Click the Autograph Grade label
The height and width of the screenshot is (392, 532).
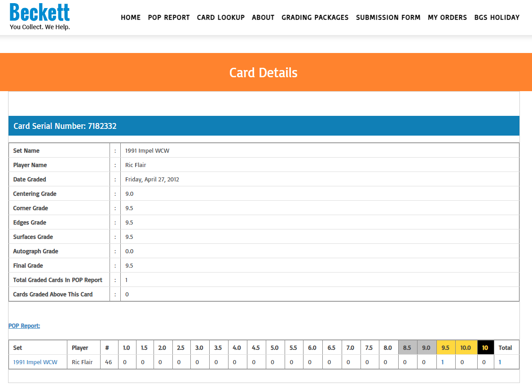click(x=35, y=251)
